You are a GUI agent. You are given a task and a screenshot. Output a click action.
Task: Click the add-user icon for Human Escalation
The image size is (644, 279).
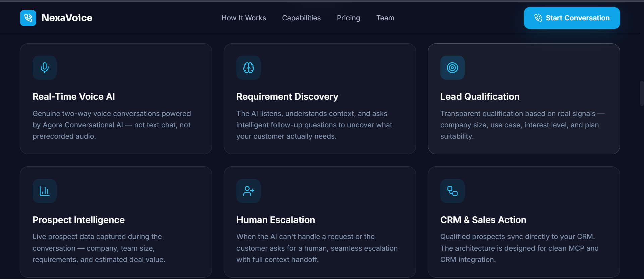pos(249,191)
